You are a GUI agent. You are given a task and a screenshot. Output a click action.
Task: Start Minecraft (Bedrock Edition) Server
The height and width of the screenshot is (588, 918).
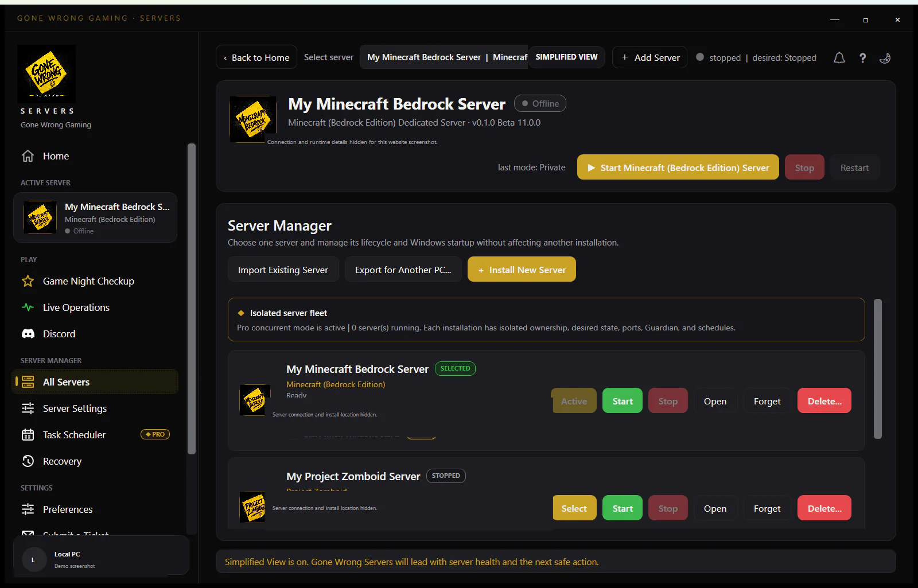pyautogui.click(x=678, y=168)
